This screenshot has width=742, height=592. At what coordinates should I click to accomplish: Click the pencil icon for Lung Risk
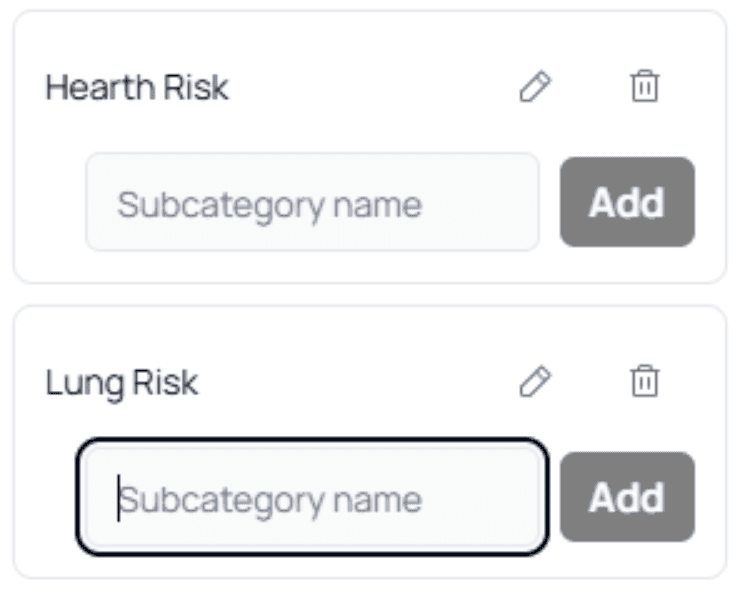pos(535,382)
